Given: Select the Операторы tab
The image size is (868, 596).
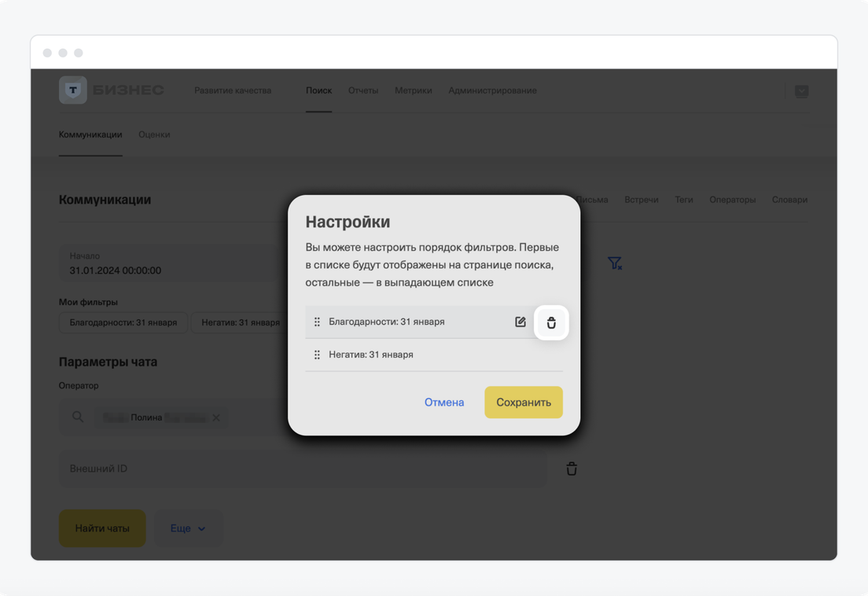Looking at the screenshot, I should pyautogui.click(x=732, y=200).
